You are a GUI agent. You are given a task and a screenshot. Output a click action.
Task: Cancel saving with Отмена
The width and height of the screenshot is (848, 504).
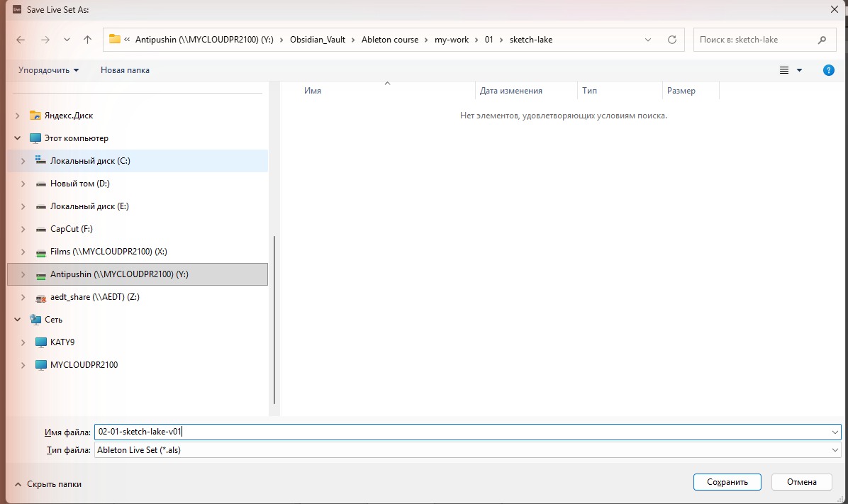801,482
